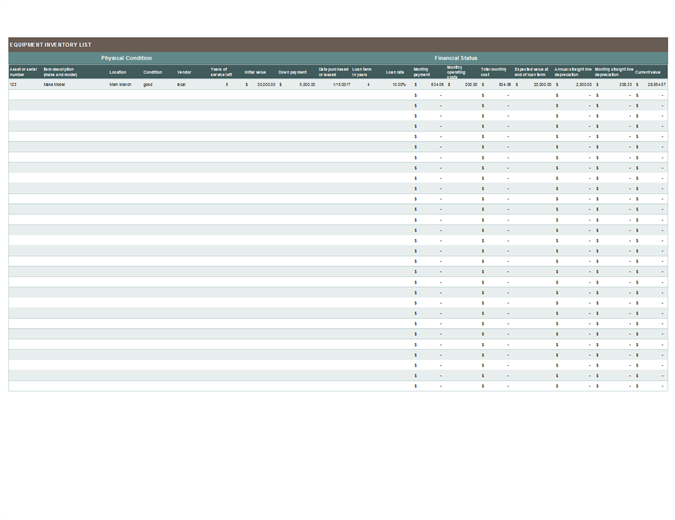
Task: Click the Item description column header
Action: [60, 72]
